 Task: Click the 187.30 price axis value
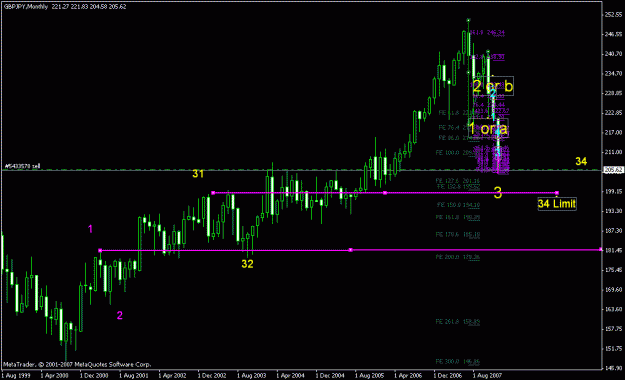(x=614, y=230)
